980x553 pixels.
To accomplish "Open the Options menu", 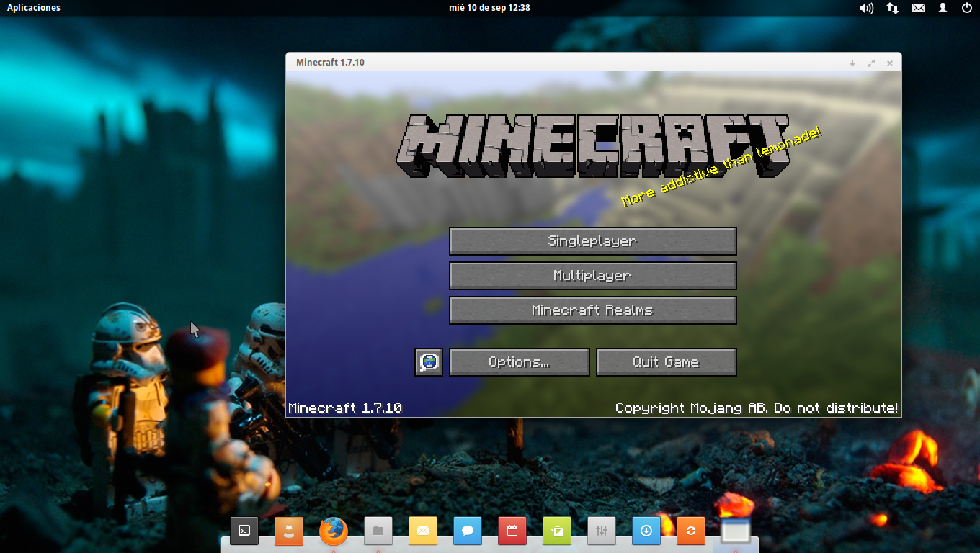I will pos(519,362).
